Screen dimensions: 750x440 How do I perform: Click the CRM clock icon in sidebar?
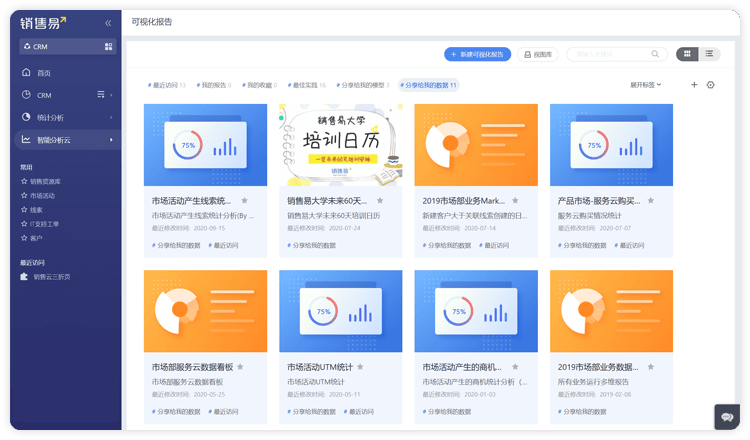[26, 95]
